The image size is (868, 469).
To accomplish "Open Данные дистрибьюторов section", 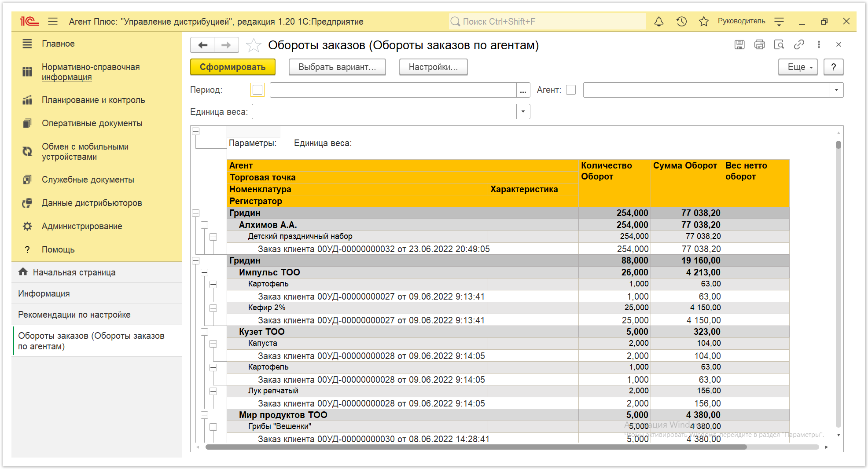I will point(92,203).
